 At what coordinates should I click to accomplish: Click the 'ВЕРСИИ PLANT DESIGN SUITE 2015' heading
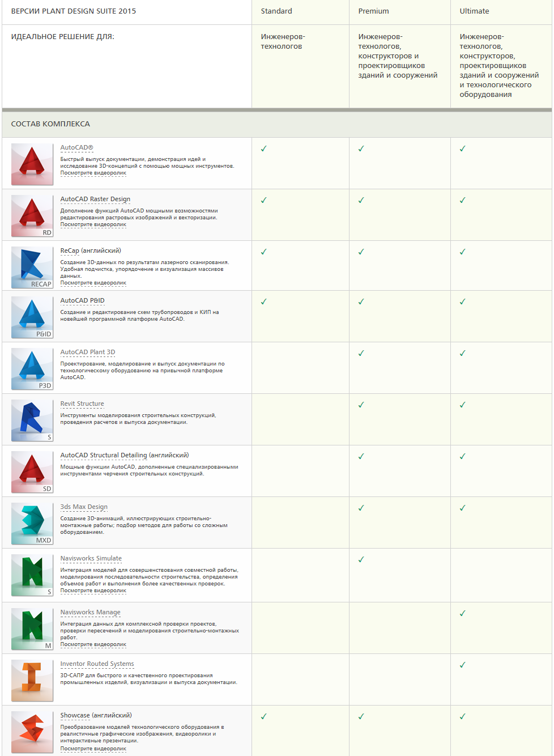pyautogui.click(x=74, y=11)
